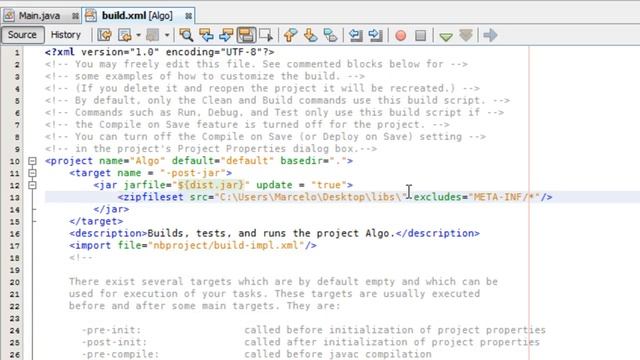Click the Shift Line Left icon
This screenshot has height=360, width=640.
[356, 35]
